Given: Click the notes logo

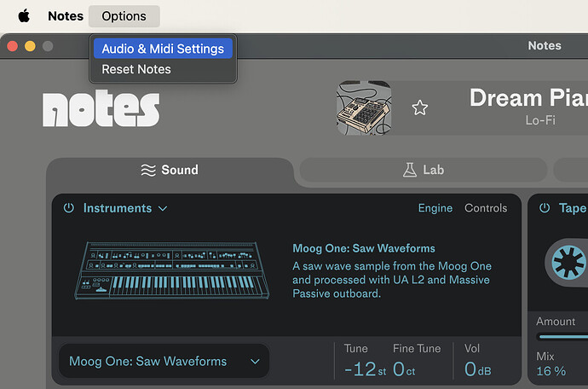Looking at the screenshot, I should (101, 108).
